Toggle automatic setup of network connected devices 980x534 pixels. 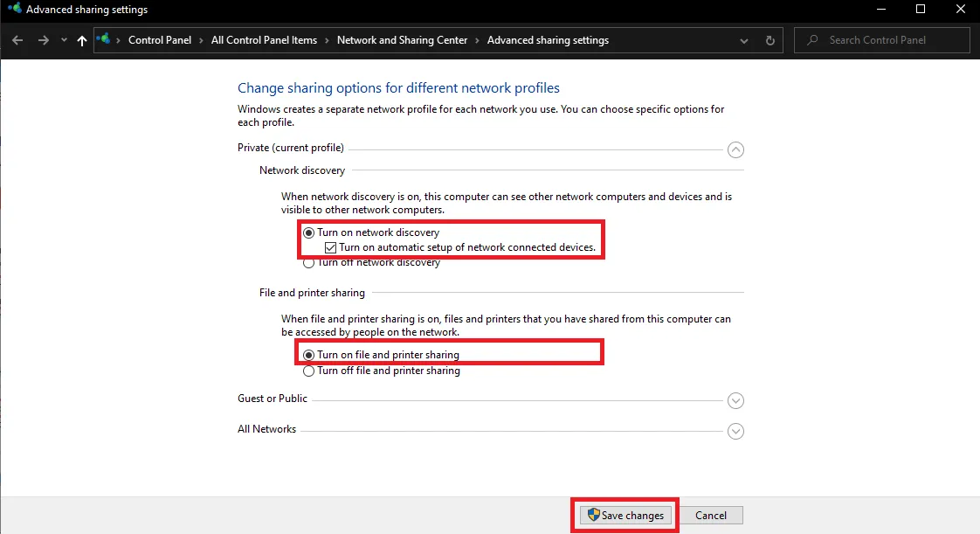(330, 247)
